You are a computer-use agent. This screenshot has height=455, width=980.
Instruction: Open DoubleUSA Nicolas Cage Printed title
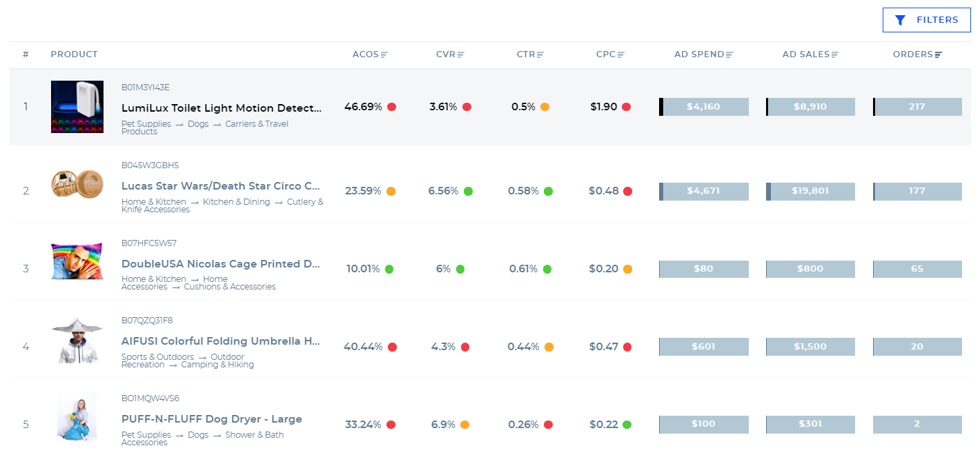pyautogui.click(x=221, y=264)
